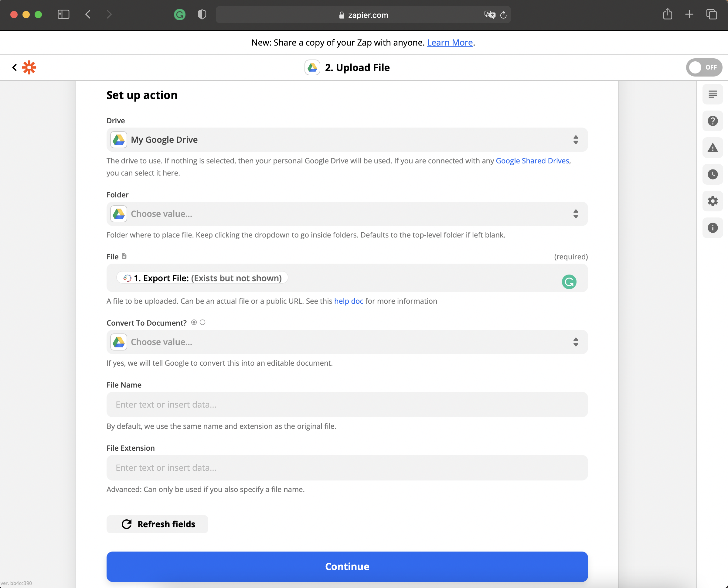This screenshot has width=728, height=588.
Task: Open the Drive dropdown showing My Google Drive
Action: [x=347, y=140]
